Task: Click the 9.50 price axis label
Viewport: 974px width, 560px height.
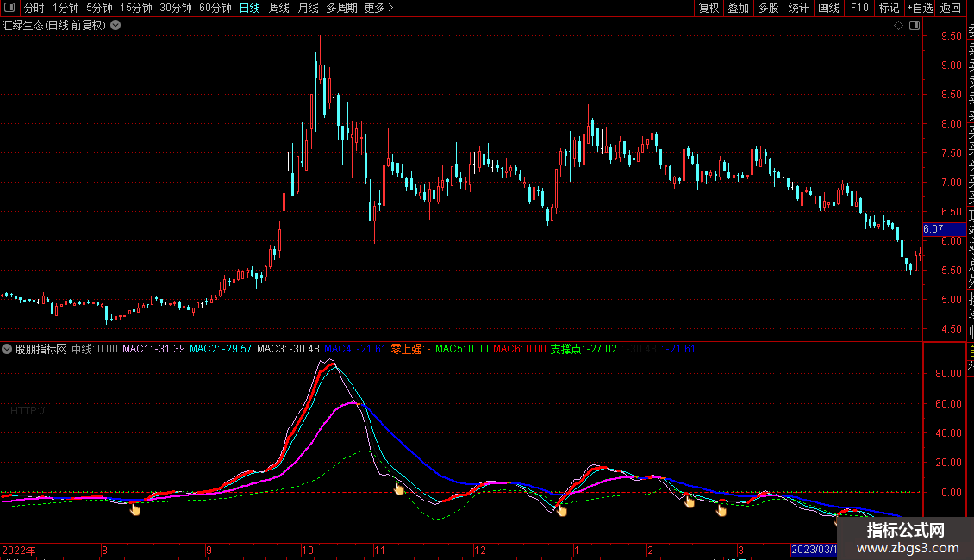Action: tap(951, 36)
